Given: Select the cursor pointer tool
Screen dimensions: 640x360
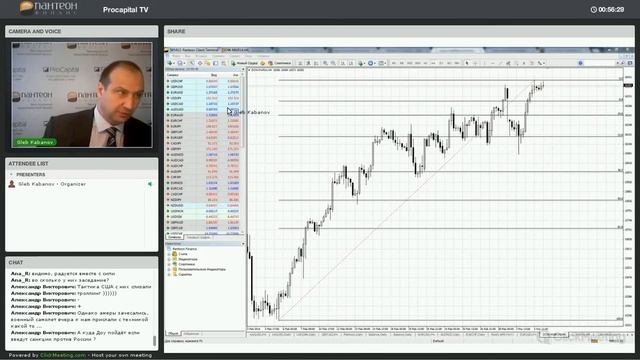Looking at the screenshot, I should pyautogui.click(x=467, y=63).
